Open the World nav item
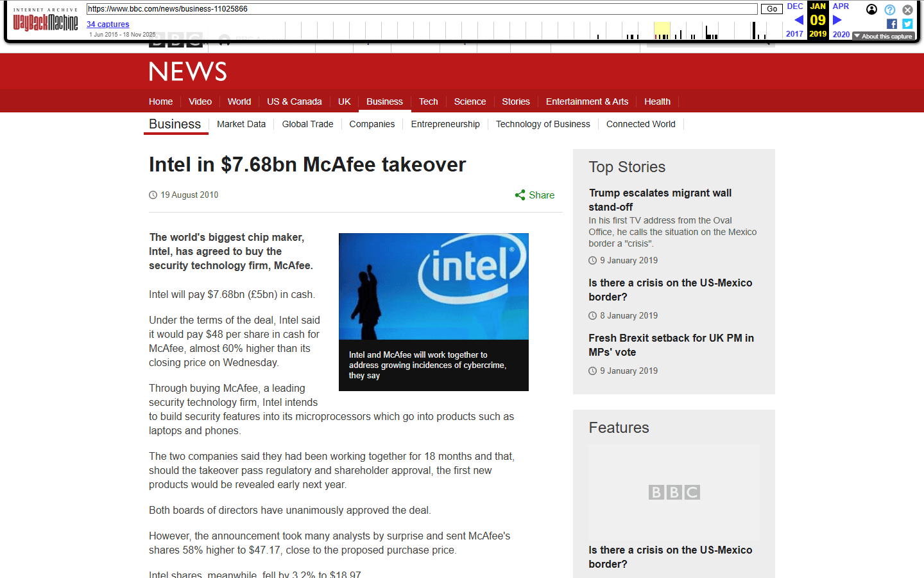 [x=239, y=101]
